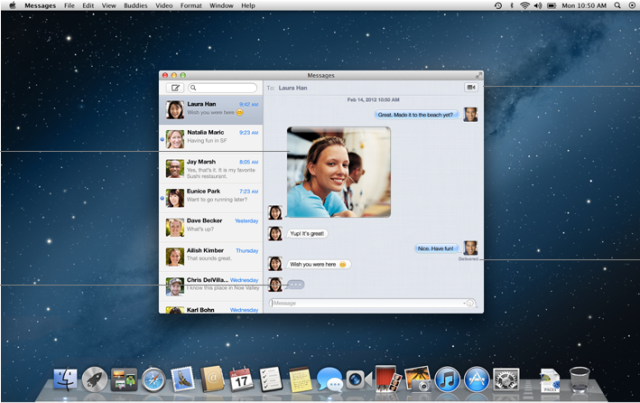This screenshot has height=403, width=640.
Task: Open the Wi-Fi status menu
Action: tap(525, 6)
